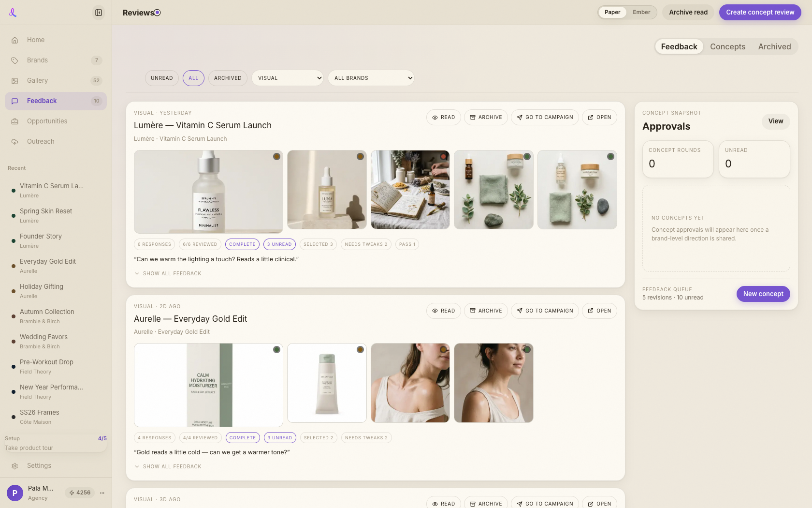The height and width of the screenshot is (508, 812).
Task: Open Home from sidebar icon
Action: (15, 40)
